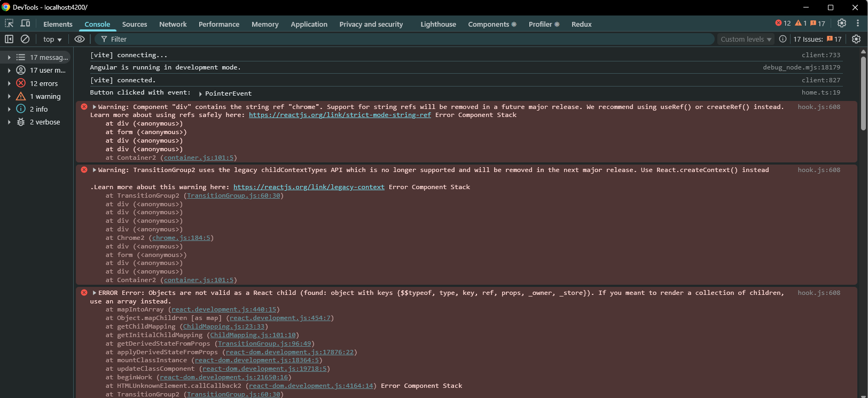
Task: Toggle the live expression eye icon
Action: (80, 39)
